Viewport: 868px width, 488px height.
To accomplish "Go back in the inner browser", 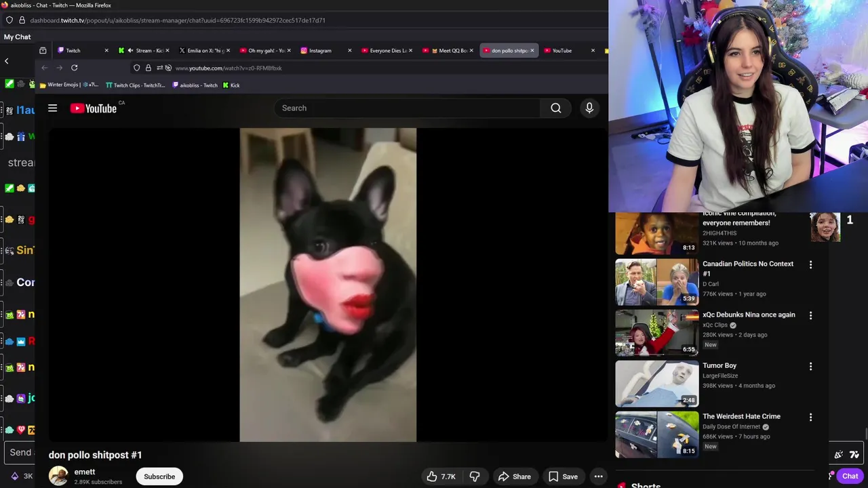I will (45, 68).
